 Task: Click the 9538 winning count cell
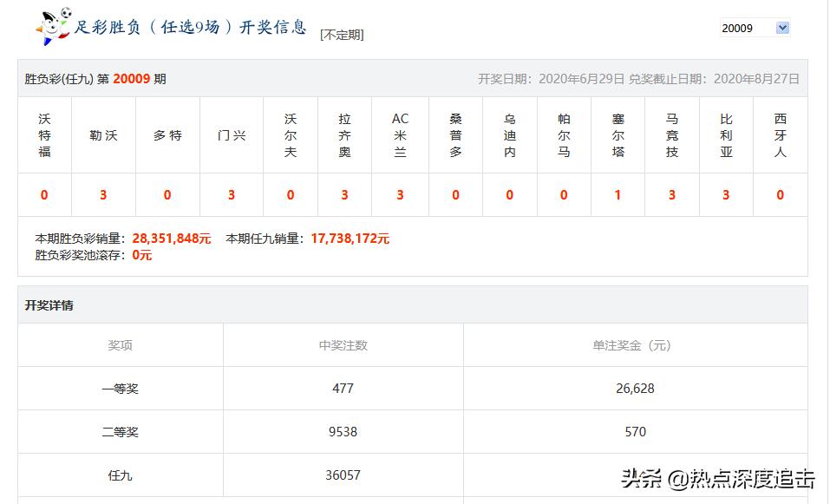[x=343, y=432]
